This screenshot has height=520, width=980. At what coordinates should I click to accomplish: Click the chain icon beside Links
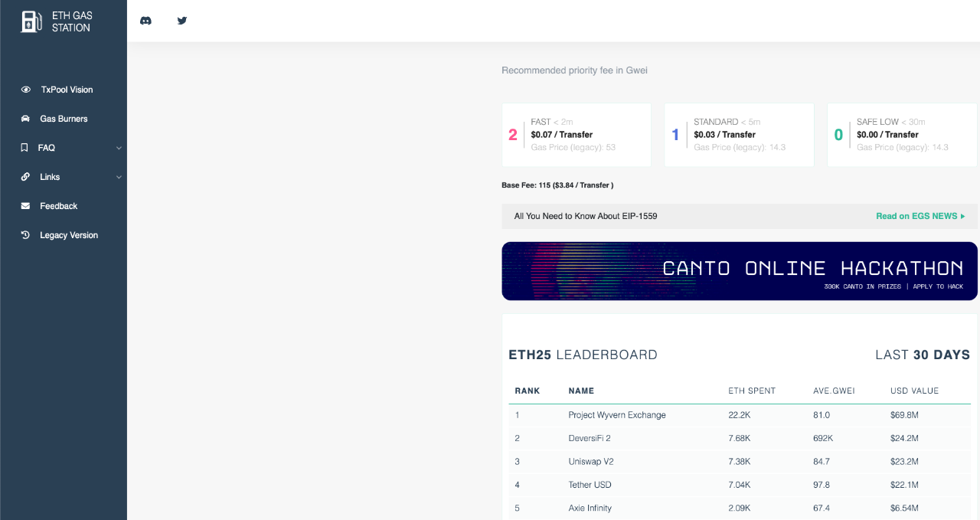[x=25, y=177]
